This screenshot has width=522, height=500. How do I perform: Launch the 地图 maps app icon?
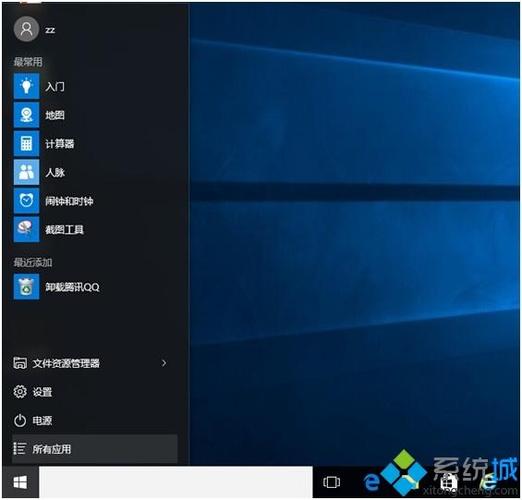pos(26,115)
